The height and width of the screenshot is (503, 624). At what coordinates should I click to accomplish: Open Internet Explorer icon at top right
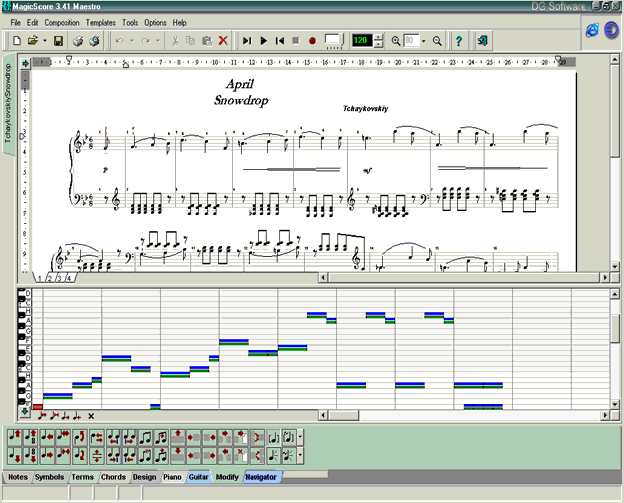592,30
